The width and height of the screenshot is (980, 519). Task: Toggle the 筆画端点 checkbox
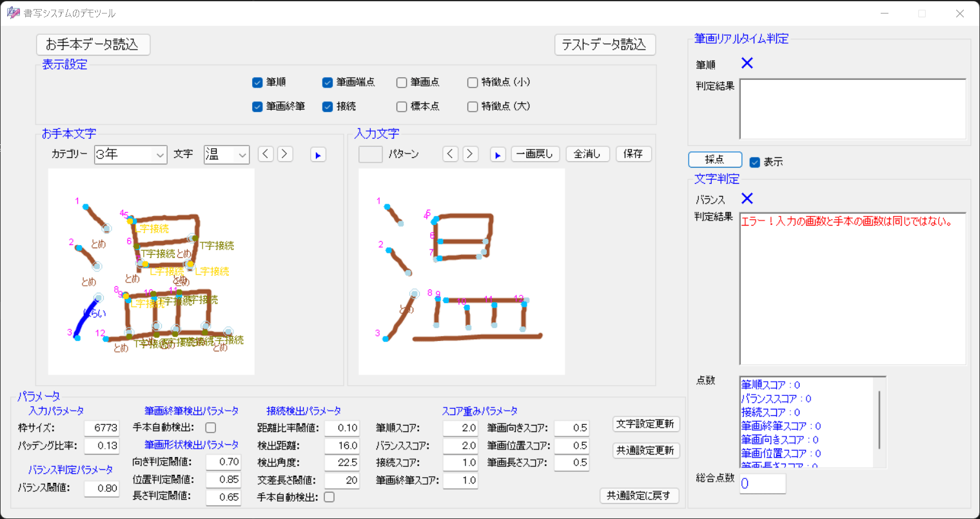(328, 83)
